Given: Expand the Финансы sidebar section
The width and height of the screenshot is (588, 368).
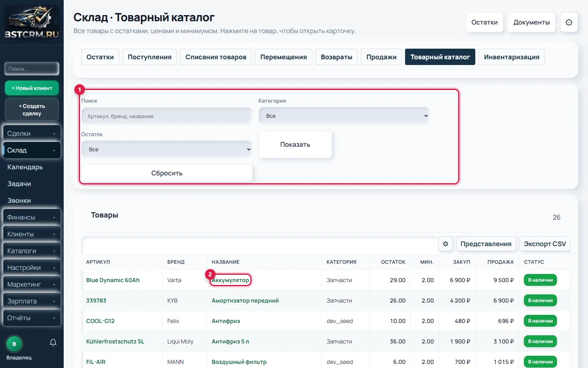Looking at the screenshot, I should coord(32,217).
